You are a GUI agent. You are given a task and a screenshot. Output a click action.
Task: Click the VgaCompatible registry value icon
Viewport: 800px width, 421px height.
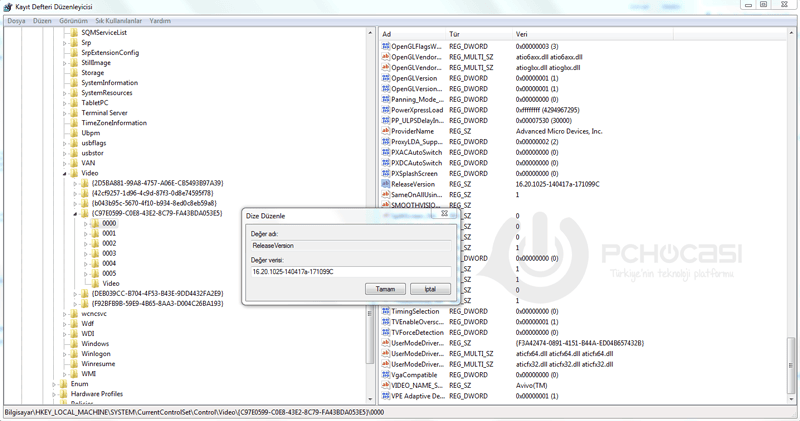[x=385, y=375]
